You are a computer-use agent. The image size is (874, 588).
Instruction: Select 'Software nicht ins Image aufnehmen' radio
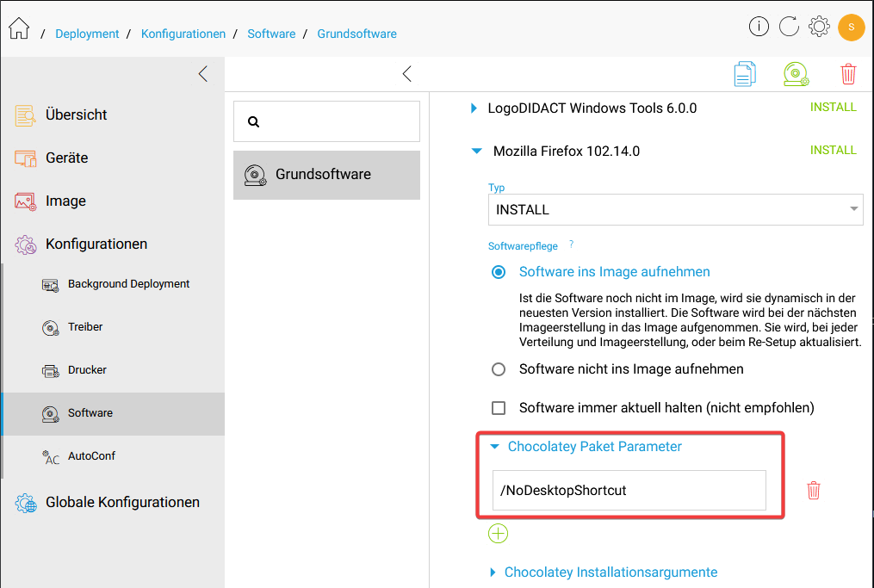click(499, 369)
